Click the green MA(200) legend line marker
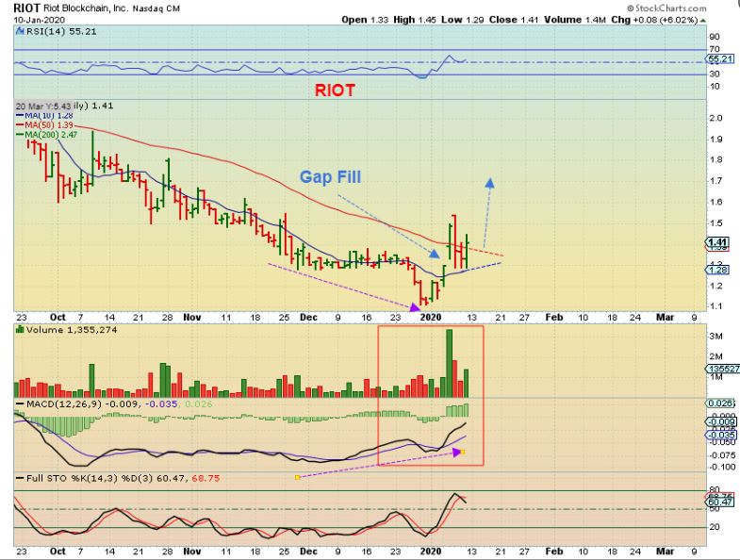740x560 pixels. 21,135
